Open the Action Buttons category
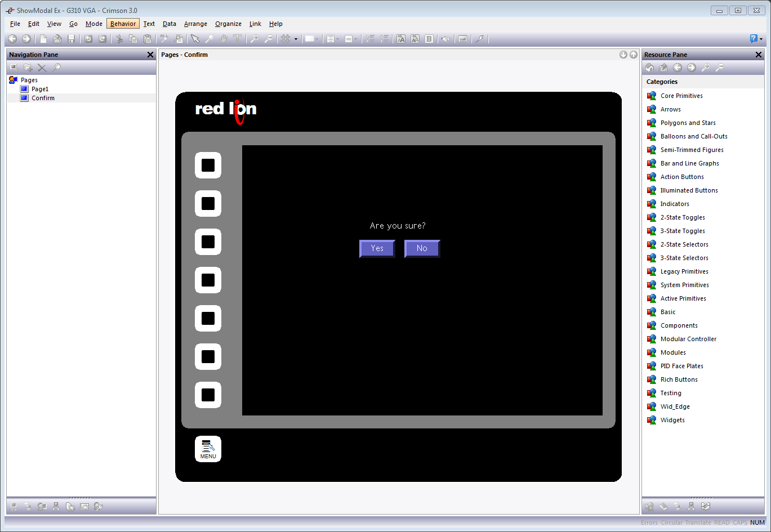Viewport: 771px width, 532px height. point(682,177)
